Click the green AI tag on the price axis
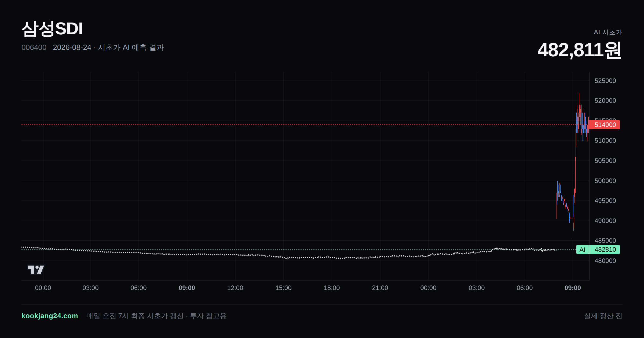This screenshot has width=644, height=338. pyautogui.click(x=582, y=249)
